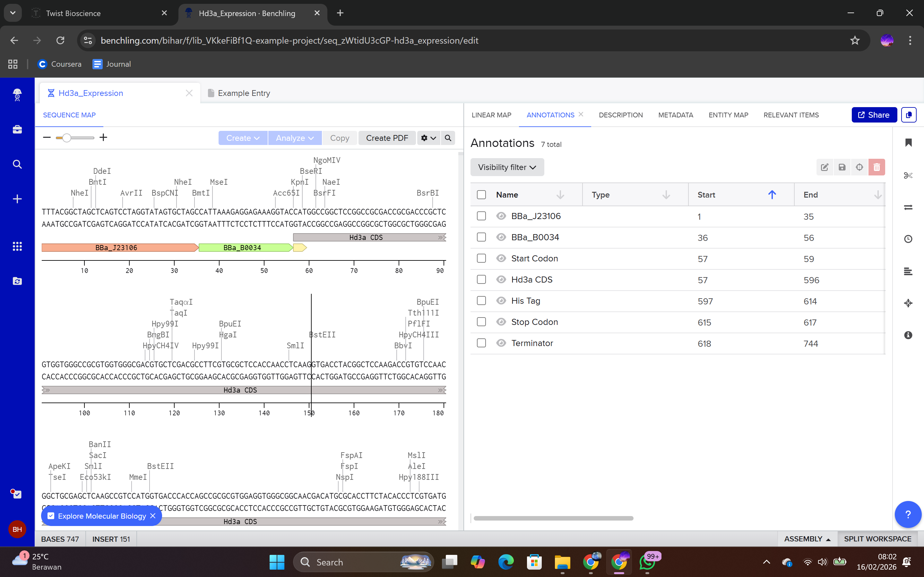Image resolution: width=924 pixels, height=577 pixels.
Task: Click the Create PDF button
Action: [387, 138]
